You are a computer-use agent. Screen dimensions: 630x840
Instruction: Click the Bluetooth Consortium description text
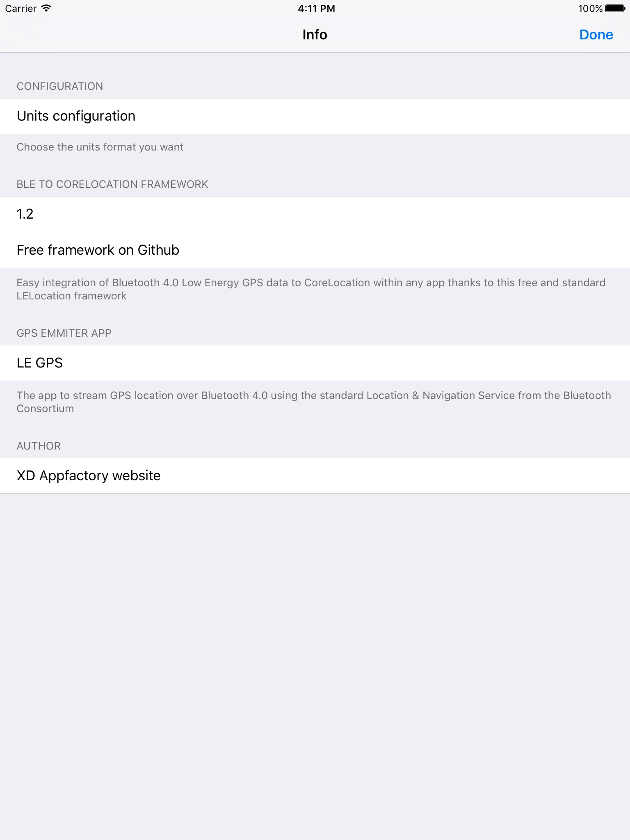click(x=314, y=402)
